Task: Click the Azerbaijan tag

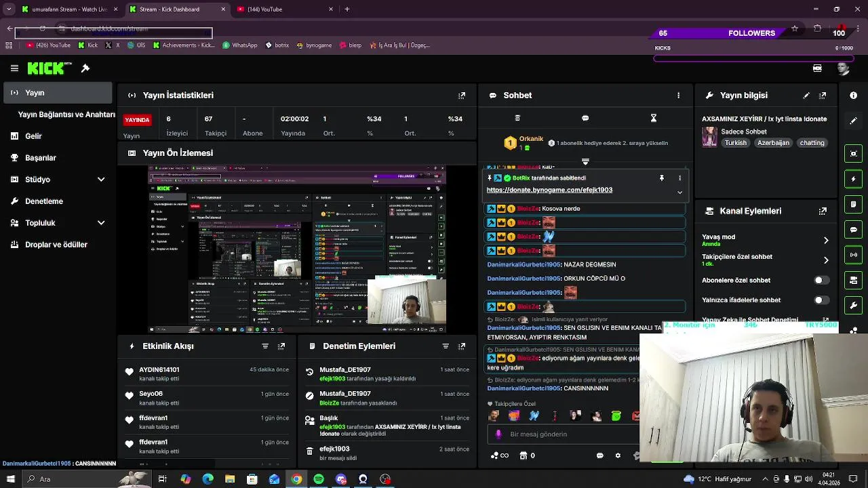Action: pos(774,143)
